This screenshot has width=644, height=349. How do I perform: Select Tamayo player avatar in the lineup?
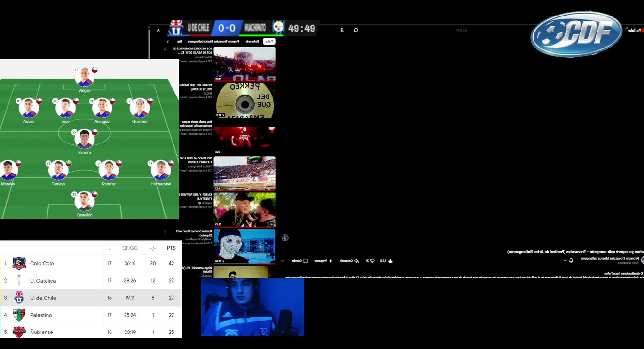coord(58,170)
